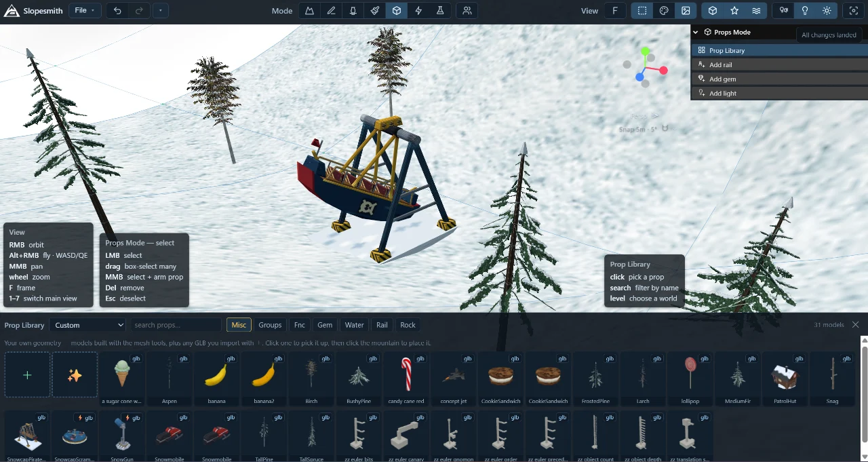This screenshot has height=462, width=868.
Task: Open Prop Library in Props Mode panel
Action: [779, 50]
